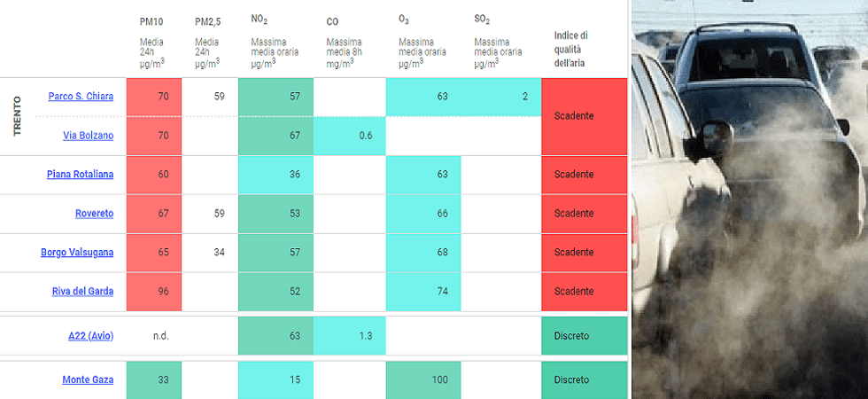868x399 pixels.
Task: Click the car exhaust smog photo
Action: point(749,199)
